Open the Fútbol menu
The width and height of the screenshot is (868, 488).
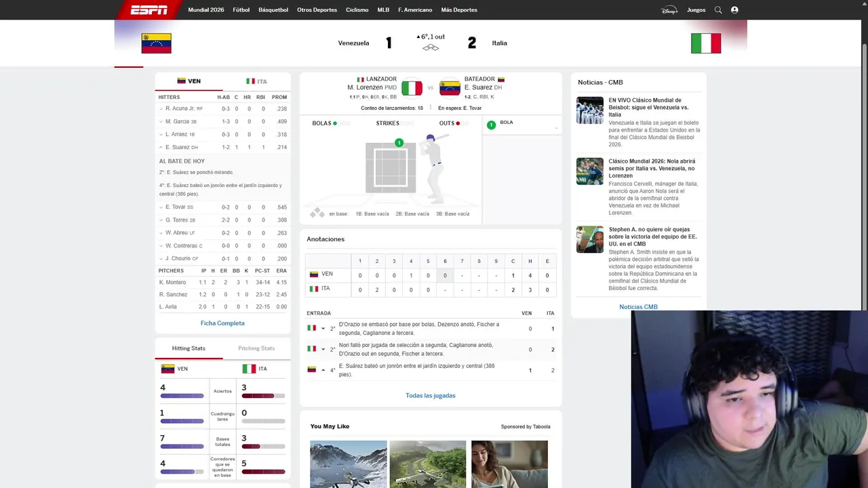pos(241,10)
